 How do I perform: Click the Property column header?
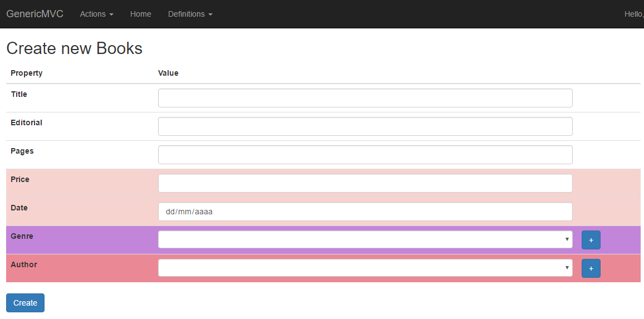coord(26,73)
